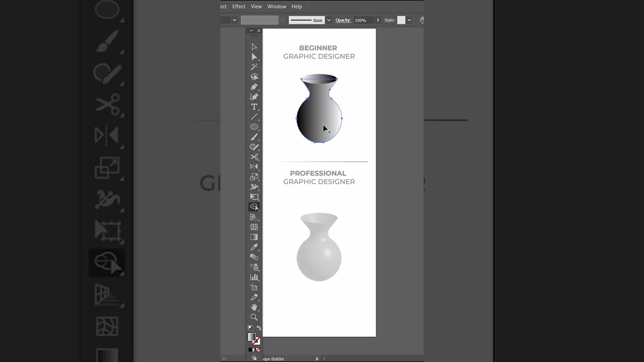Collapse the tools panel with double arrows
This screenshot has width=644, height=362.
point(251,31)
